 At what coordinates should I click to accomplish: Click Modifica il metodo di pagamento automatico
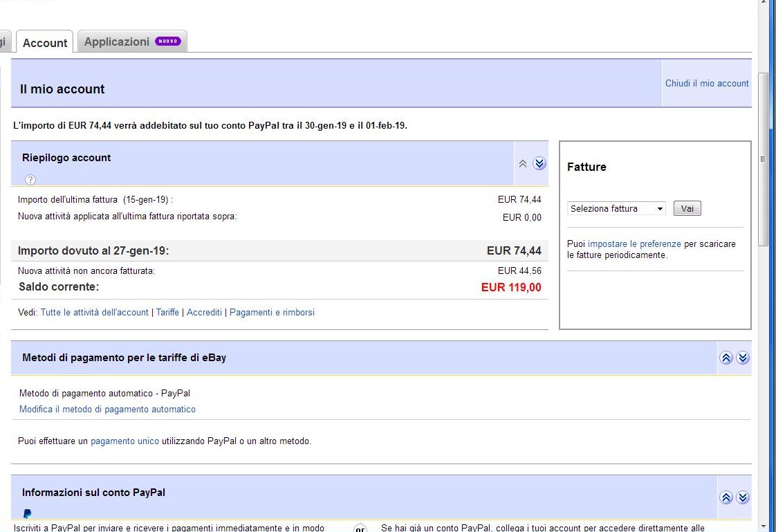tap(107, 410)
